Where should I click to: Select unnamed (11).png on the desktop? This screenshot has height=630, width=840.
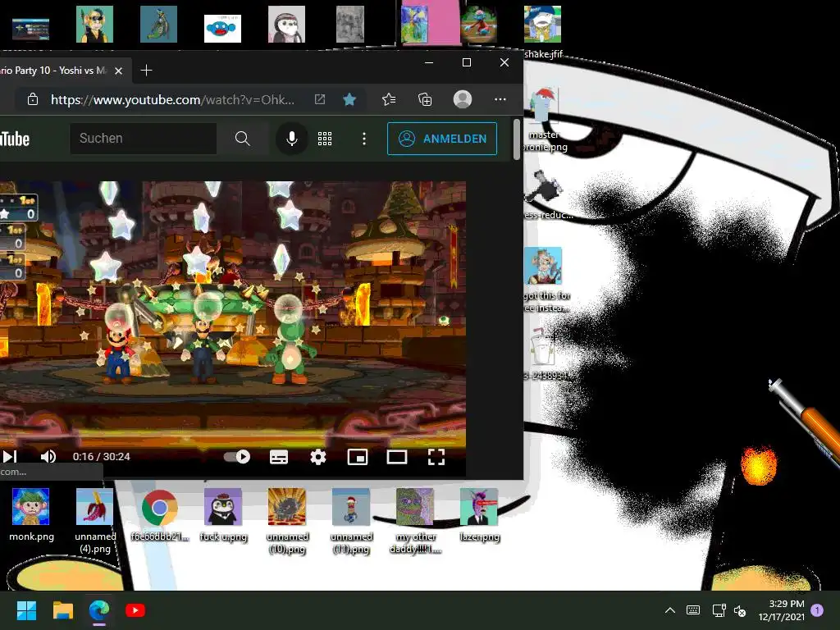[x=351, y=521]
